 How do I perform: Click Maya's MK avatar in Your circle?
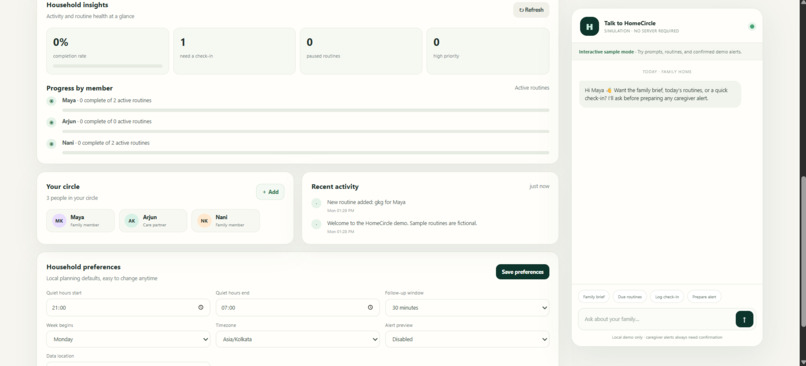(x=59, y=221)
